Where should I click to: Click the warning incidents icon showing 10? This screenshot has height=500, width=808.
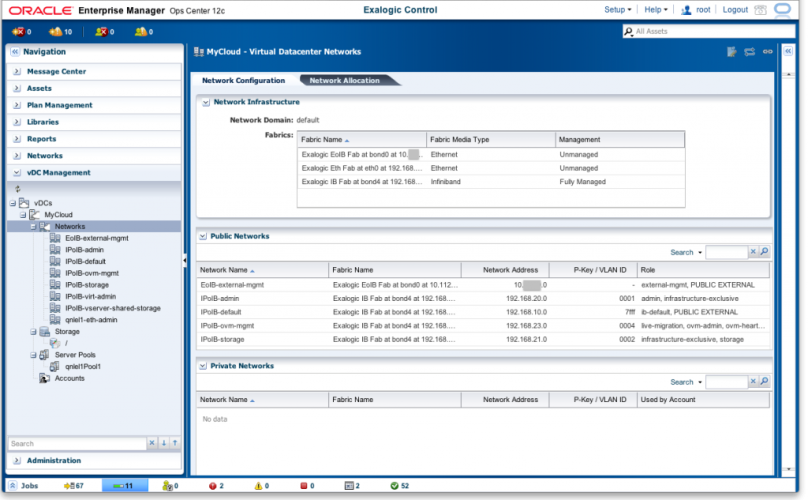tap(55, 31)
